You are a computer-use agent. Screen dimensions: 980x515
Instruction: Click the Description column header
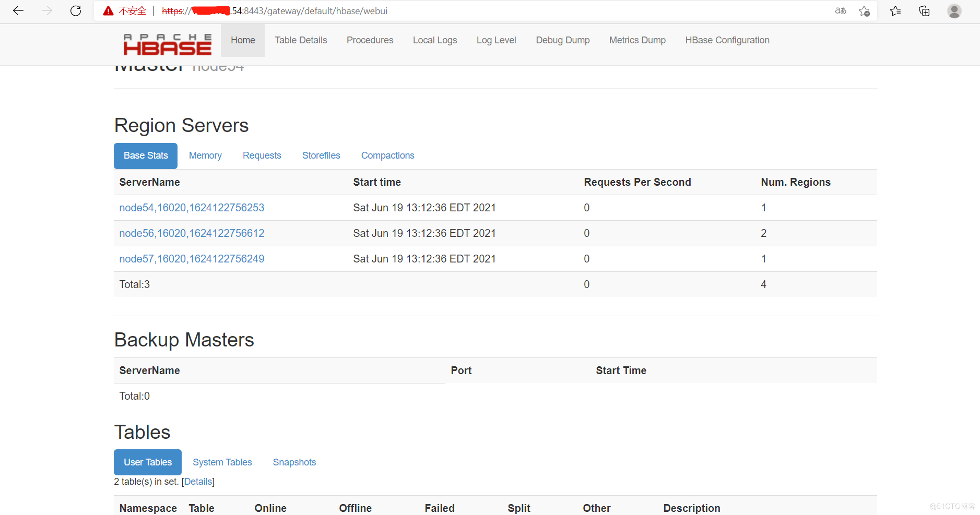coord(692,508)
